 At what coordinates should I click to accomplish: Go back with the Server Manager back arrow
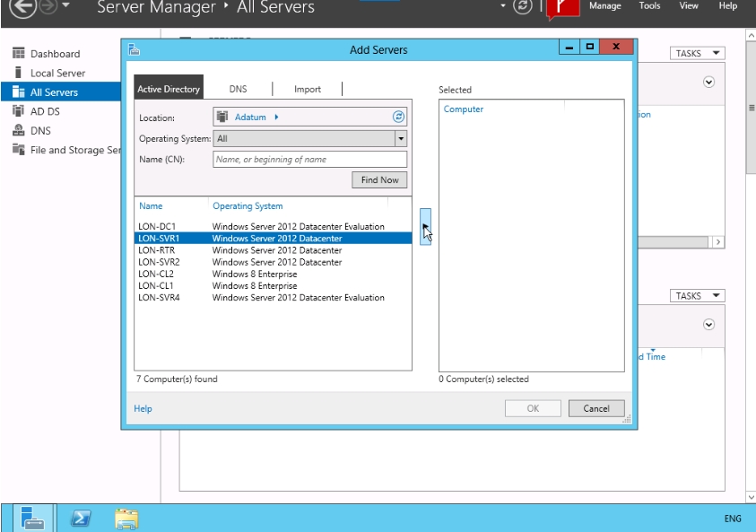22,7
